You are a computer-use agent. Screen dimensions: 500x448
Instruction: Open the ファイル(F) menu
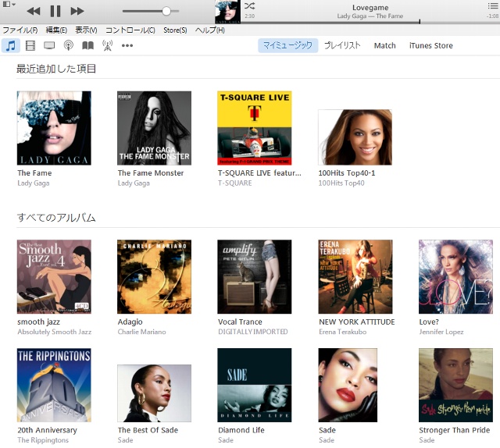pyautogui.click(x=20, y=30)
